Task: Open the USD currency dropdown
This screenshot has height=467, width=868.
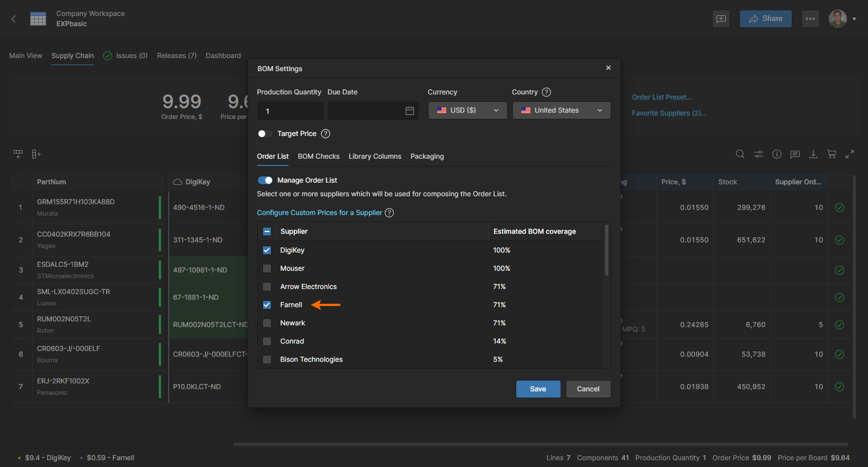Action: (x=467, y=110)
